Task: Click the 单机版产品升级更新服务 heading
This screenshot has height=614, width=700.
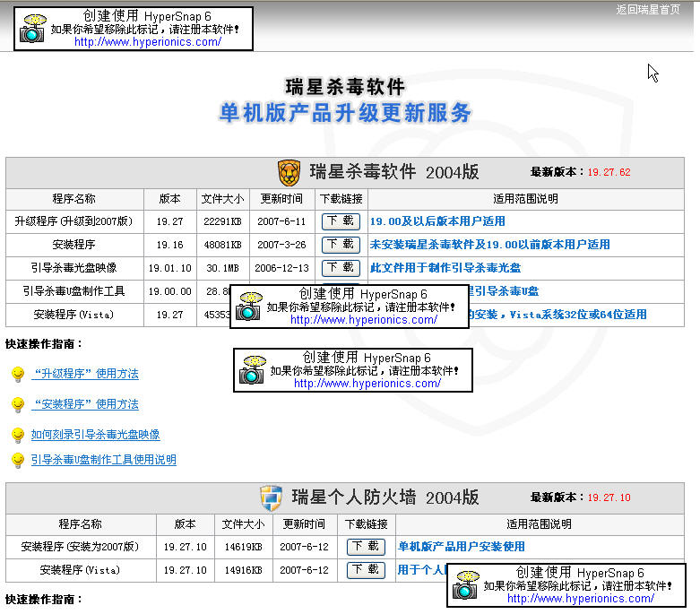Action: (345, 113)
